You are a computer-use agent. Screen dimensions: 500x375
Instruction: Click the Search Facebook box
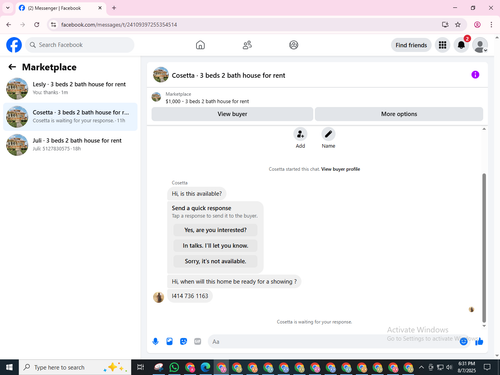click(80, 45)
